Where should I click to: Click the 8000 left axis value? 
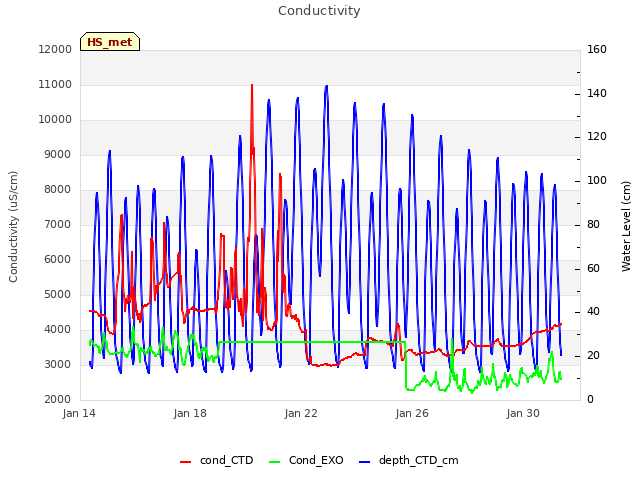(x=58, y=189)
